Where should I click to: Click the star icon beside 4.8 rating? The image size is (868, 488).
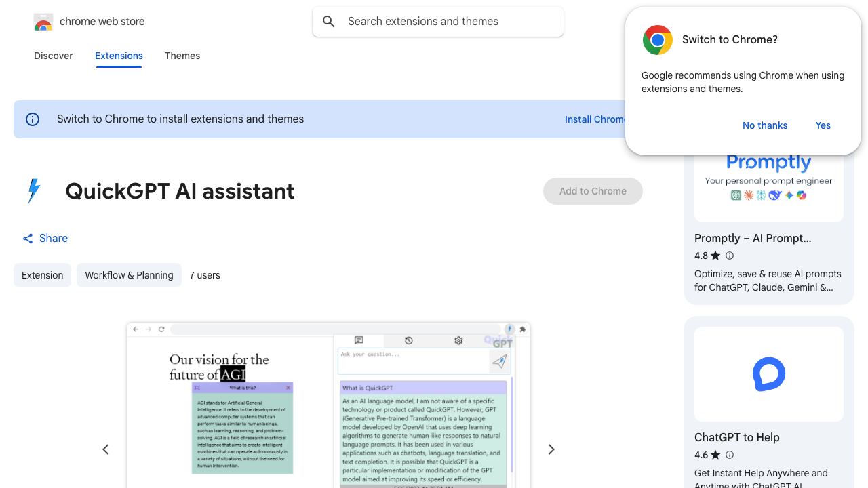(x=715, y=256)
